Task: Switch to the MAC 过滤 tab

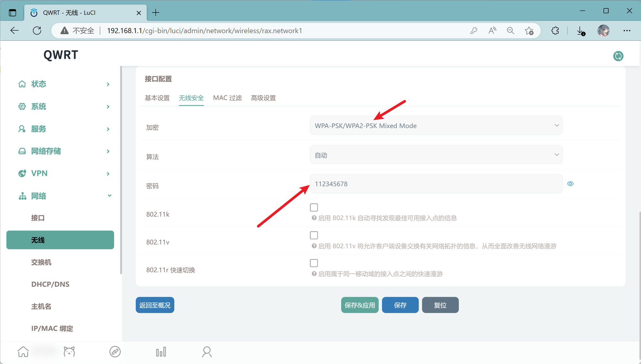Action: click(x=227, y=98)
